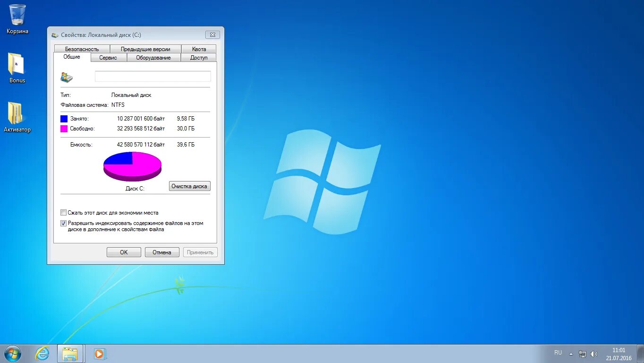The image size is (644, 363).
Task: Click the blue Занято color square
Action: point(64,119)
